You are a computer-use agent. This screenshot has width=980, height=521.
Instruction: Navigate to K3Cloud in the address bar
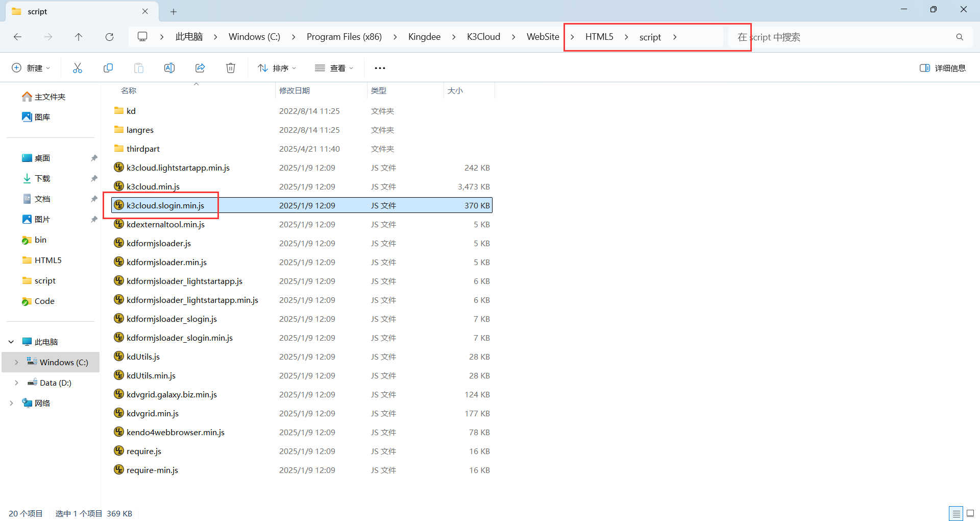[x=483, y=37]
